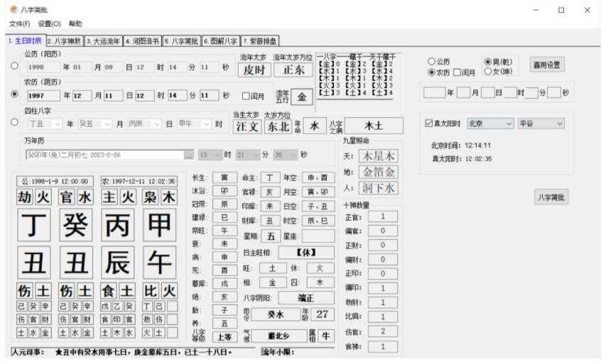
Task: Click the lunar year field showing 1997
Action: coord(42,94)
